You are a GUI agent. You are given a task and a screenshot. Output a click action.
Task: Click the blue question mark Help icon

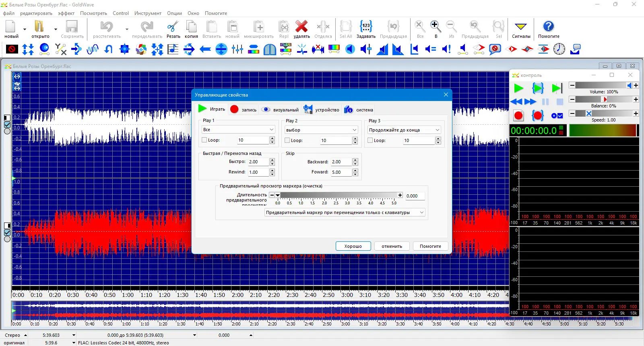point(548,27)
